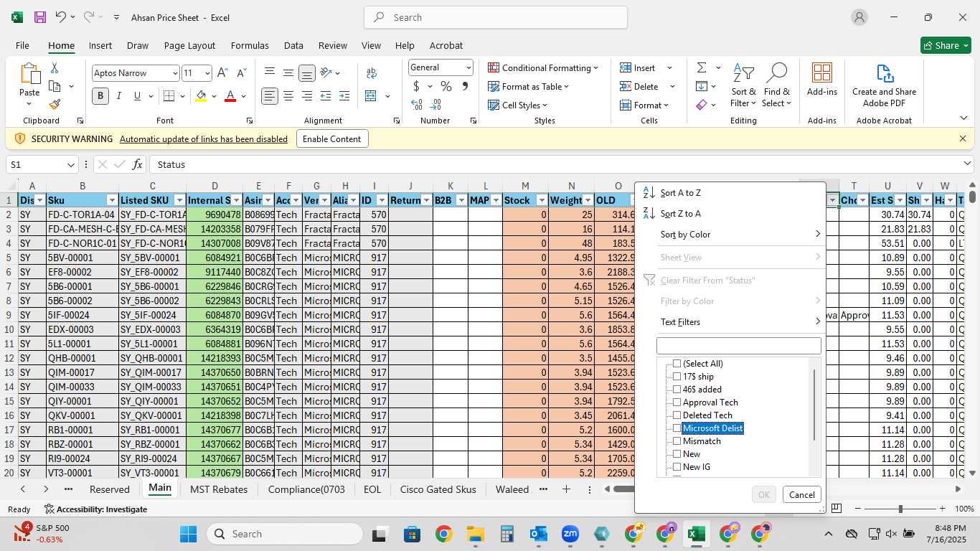Click the Windows Start button
The image size is (980, 551).
[188, 534]
